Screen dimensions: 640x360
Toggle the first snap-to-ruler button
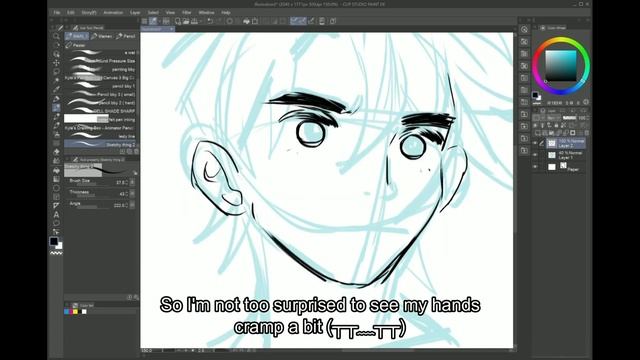pos(294,21)
